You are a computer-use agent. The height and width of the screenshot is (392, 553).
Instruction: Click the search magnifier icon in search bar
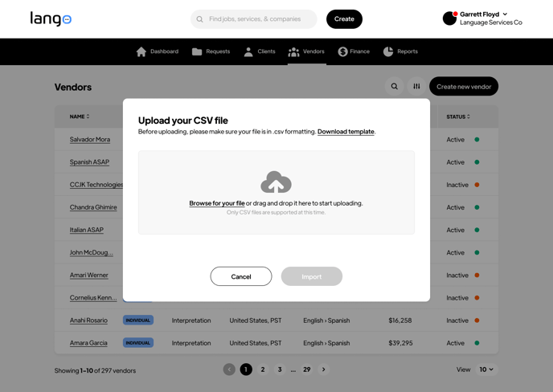point(199,19)
